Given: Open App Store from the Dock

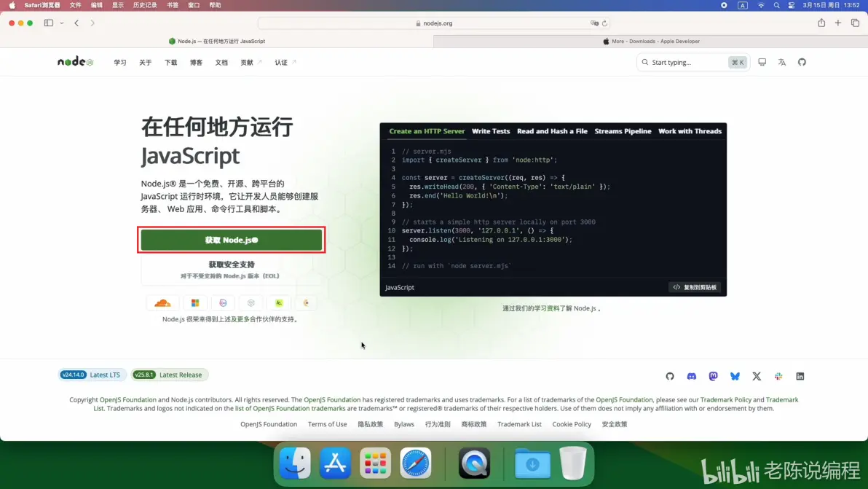Looking at the screenshot, I should pos(335,463).
